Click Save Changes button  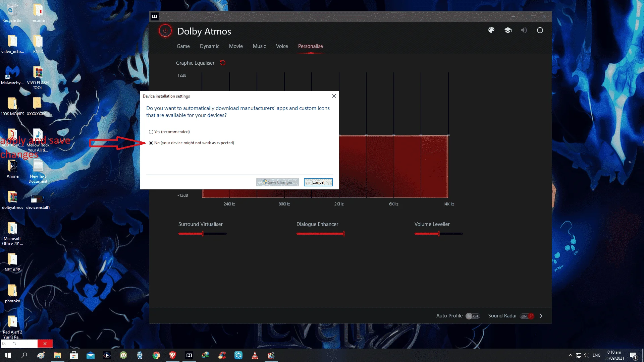pos(277,182)
